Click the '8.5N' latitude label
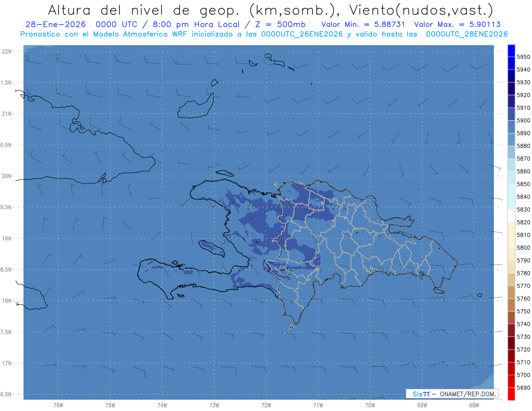Image resolution: width=532 pixels, height=411 pixels. (6, 270)
